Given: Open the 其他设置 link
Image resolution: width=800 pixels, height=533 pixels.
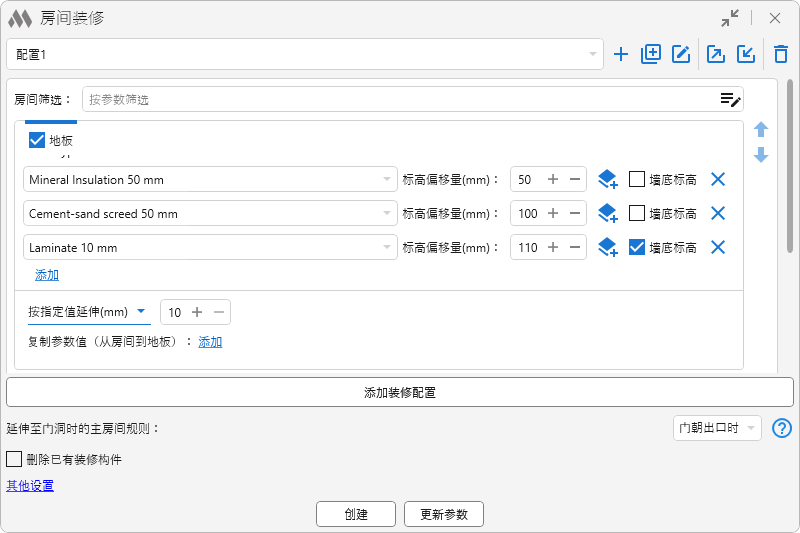Looking at the screenshot, I should click(x=30, y=486).
